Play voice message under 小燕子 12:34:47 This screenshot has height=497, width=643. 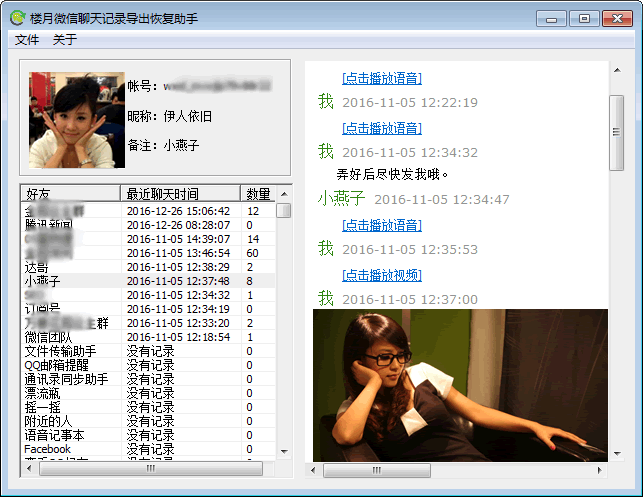(x=382, y=225)
